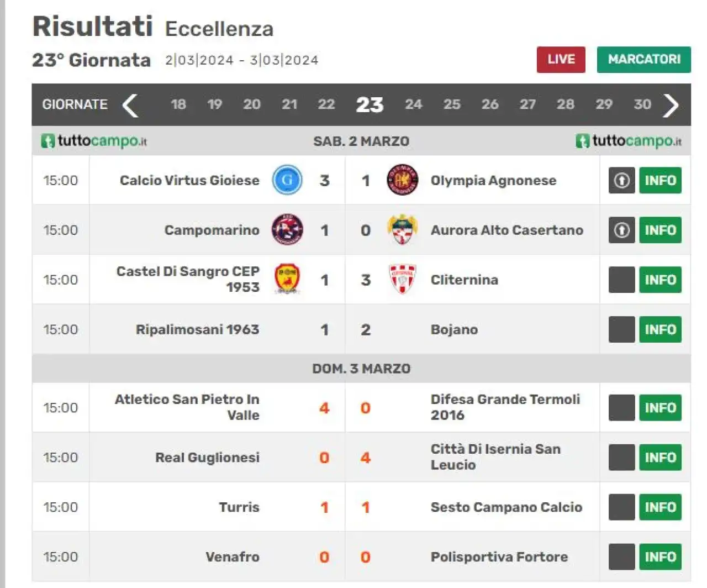The image size is (707, 588).
Task: Click the left tuttocampo.it logo
Action: pos(94,141)
